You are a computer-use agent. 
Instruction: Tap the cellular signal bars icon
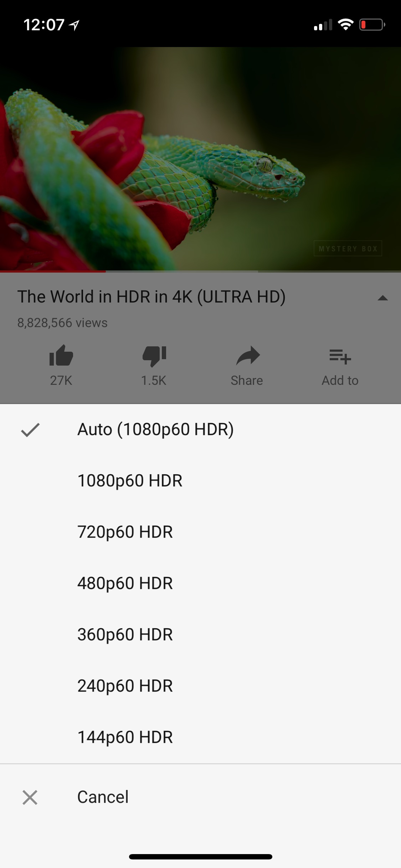click(323, 25)
